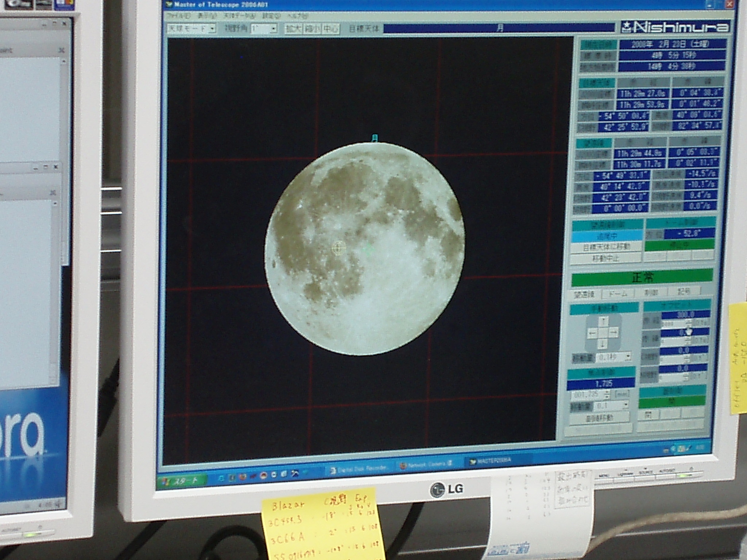Switch to the 望遠鏡 telescope tab
This screenshot has width=747, height=560.
coord(585,294)
